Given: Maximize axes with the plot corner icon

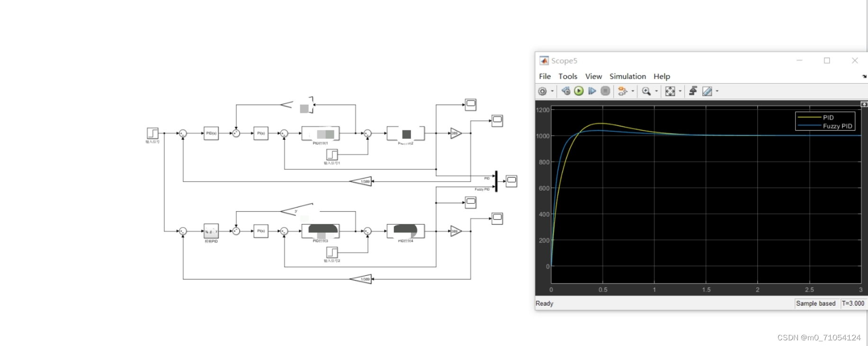Looking at the screenshot, I should (864, 104).
